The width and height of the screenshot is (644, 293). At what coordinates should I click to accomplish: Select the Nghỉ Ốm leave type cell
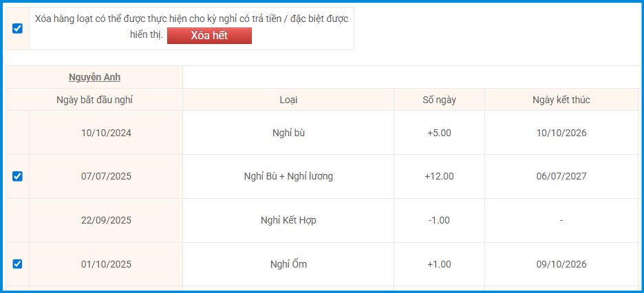pyautogui.click(x=288, y=264)
